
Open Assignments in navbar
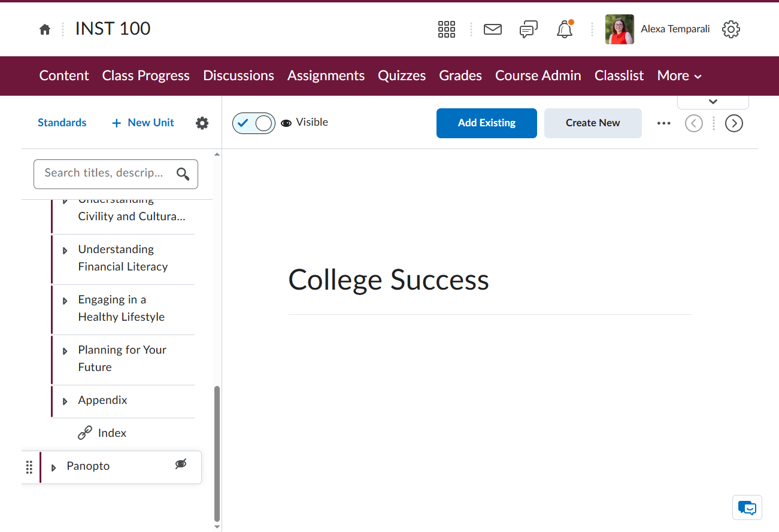point(326,76)
